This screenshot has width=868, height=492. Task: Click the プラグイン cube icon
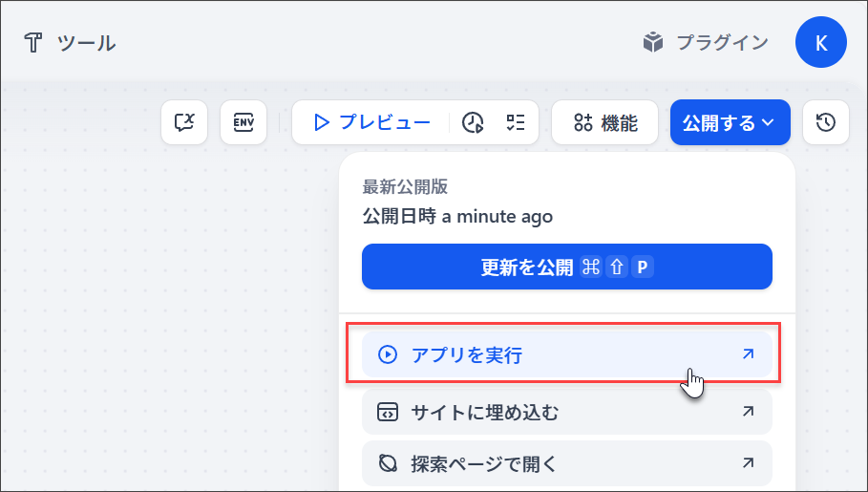[x=653, y=42]
